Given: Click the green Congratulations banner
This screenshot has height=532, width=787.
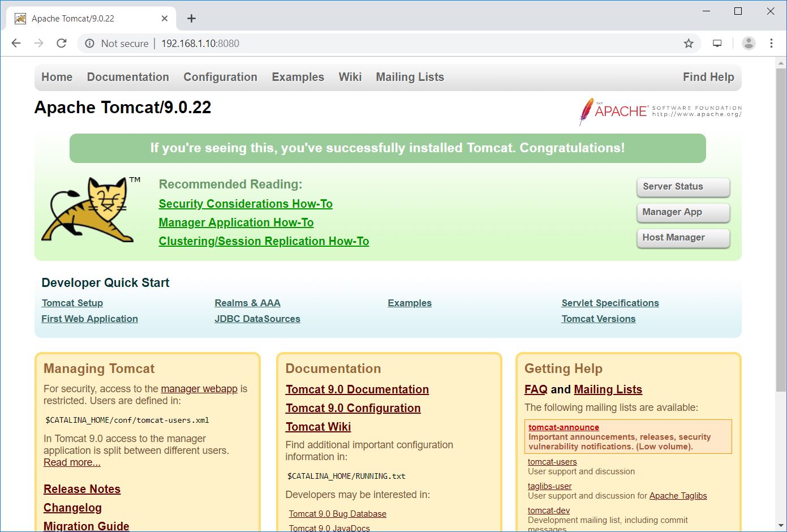Looking at the screenshot, I should point(388,148).
